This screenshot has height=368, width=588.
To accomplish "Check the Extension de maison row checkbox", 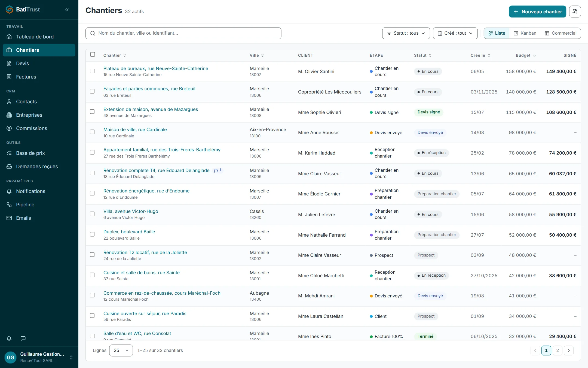I will tap(92, 111).
